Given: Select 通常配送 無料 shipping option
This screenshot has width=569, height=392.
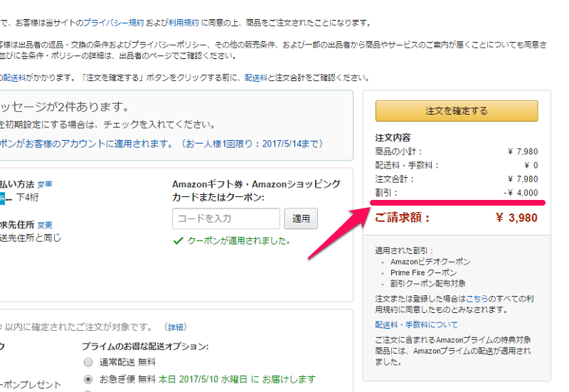Looking at the screenshot, I should (x=88, y=362).
